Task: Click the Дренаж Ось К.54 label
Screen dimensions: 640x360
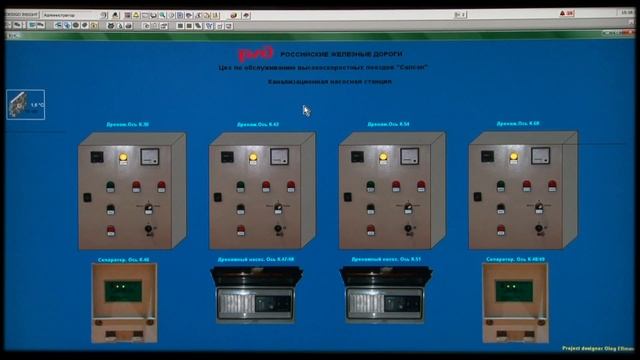Action: pyautogui.click(x=388, y=124)
